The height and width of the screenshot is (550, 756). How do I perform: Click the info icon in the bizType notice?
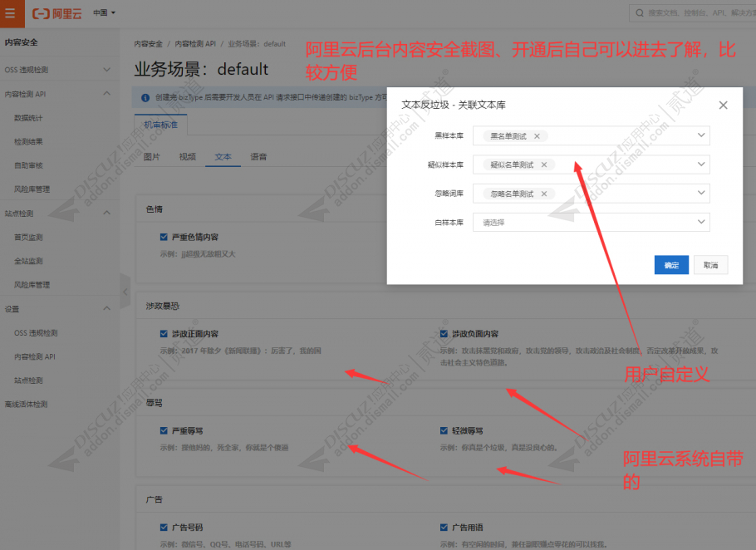(x=145, y=98)
